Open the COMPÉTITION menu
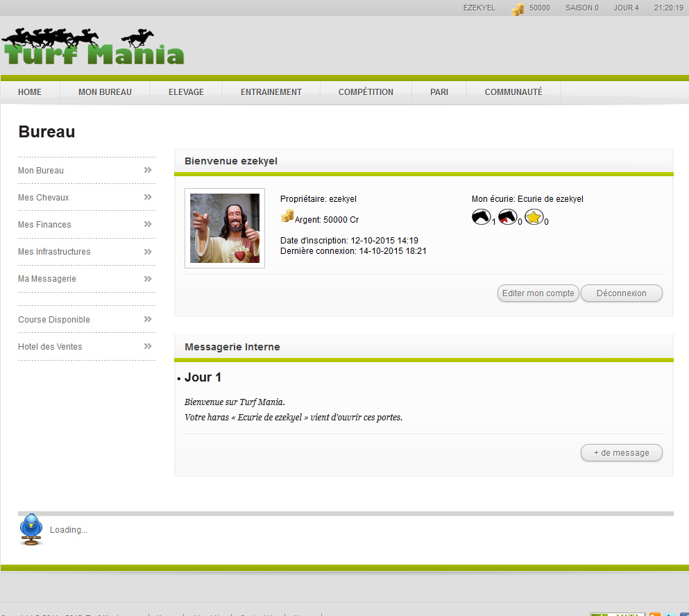689x616 pixels. tap(366, 92)
